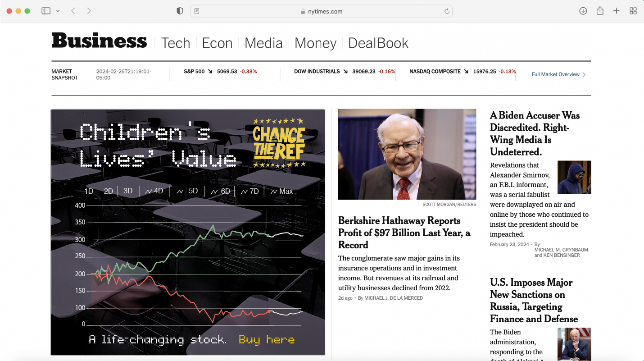Click the Dow value 39069.23
Viewport: 644px width, 361px height.
364,71
